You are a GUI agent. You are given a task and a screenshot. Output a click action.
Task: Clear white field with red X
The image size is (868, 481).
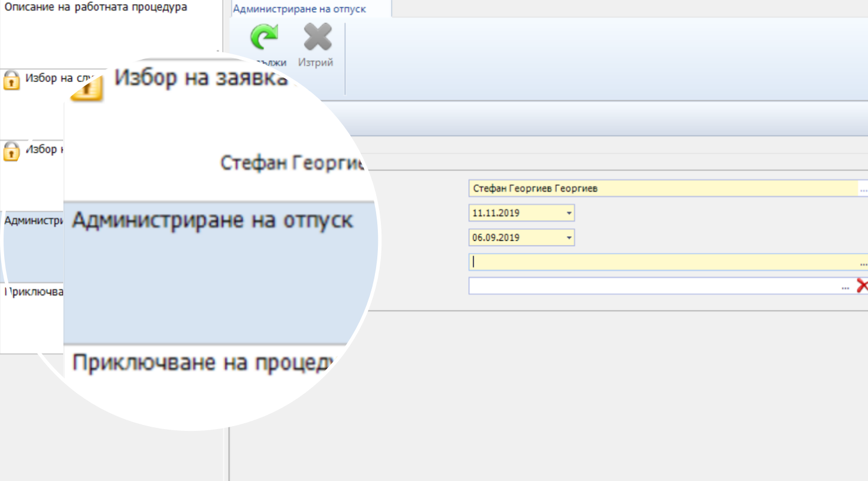tap(862, 286)
